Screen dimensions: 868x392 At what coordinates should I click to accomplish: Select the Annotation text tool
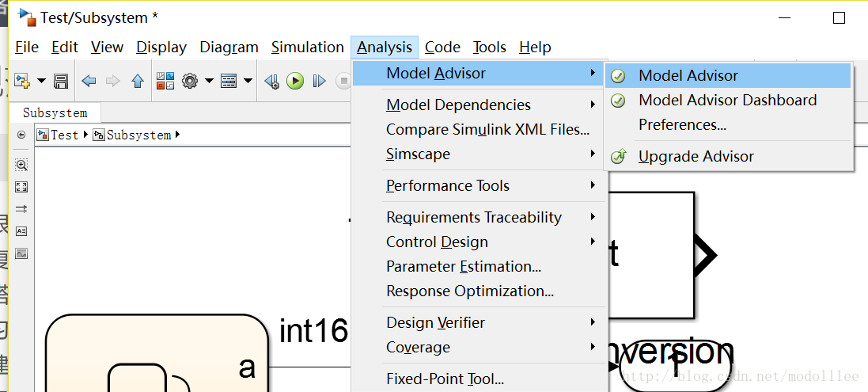pyautogui.click(x=21, y=231)
